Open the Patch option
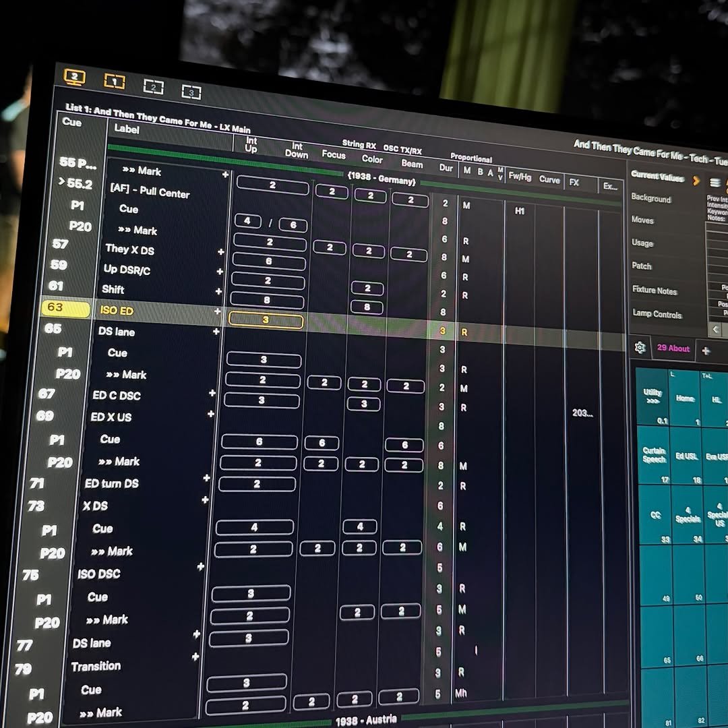Viewport: 728px width, 728px height. pyautogui.click(x=642, y=266)
